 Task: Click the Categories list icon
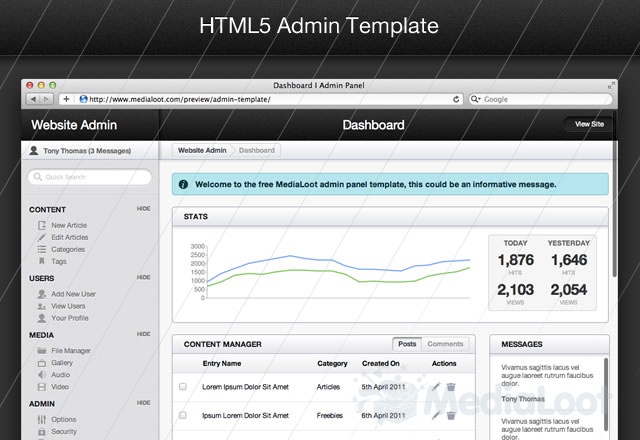[x=41, y=250]
